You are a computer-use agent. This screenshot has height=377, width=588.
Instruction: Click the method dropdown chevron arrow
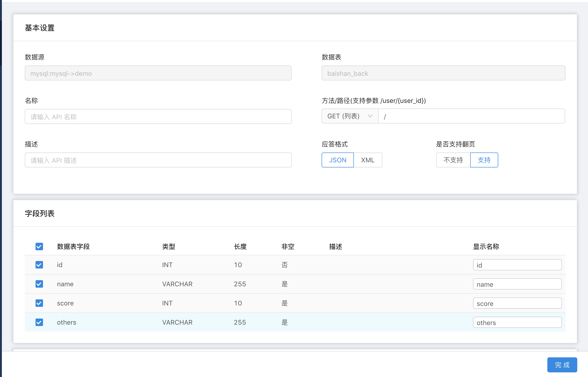click(x=370, y=116)
